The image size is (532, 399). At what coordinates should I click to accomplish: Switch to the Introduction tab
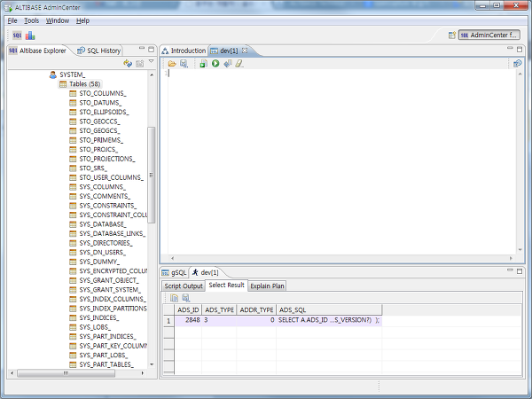coord(184,51)
